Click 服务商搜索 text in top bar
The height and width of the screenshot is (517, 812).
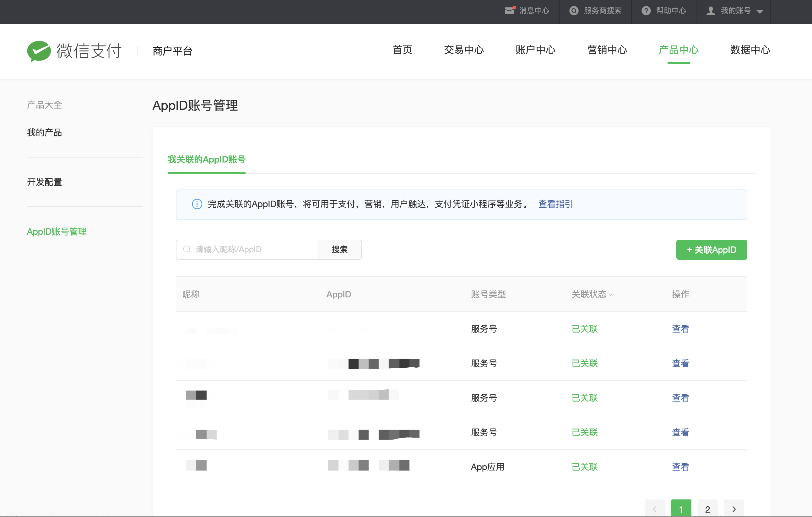603,11
